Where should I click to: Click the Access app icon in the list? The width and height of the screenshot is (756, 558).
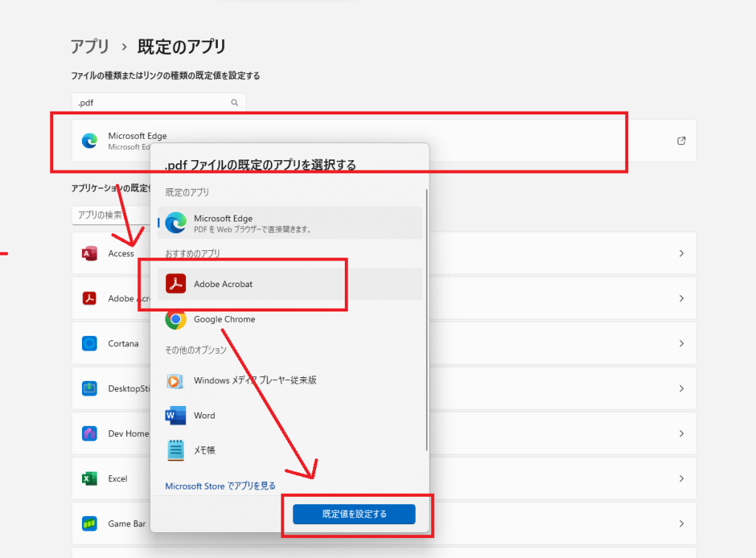[x=89, y=253]
